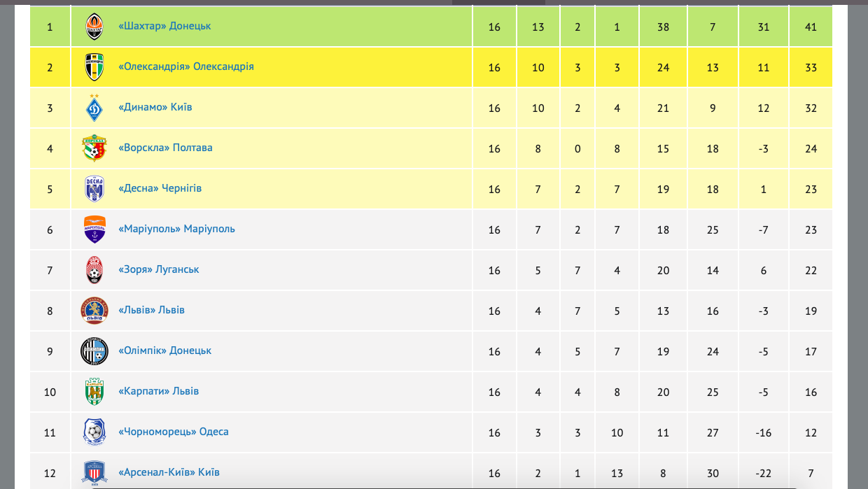Open the «Олександрія» Олександрія team link
Image resolution: width=868 pixels, height=489 pixels.
coord(186,66)
